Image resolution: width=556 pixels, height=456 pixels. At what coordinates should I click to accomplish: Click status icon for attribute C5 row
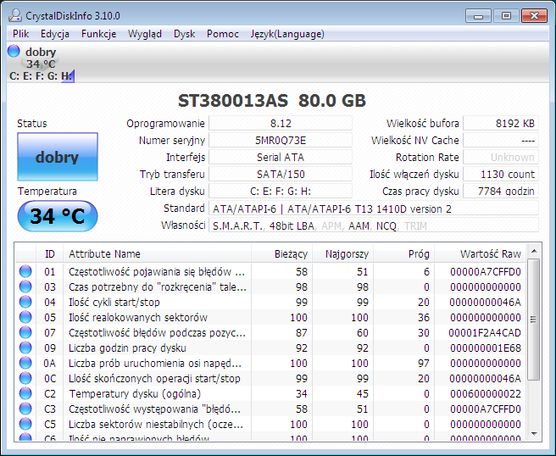point(25,424)
